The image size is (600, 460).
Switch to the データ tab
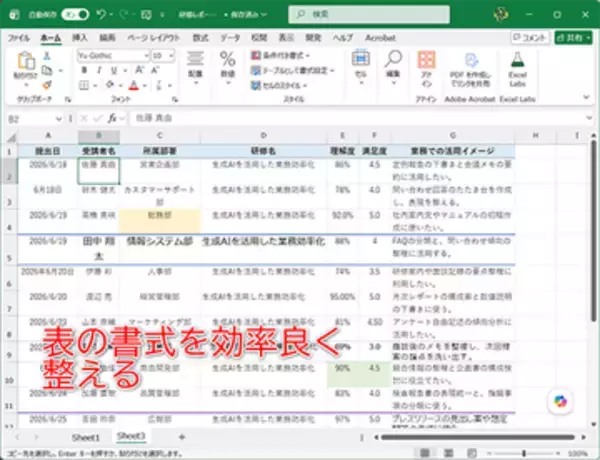coord(230,38)
